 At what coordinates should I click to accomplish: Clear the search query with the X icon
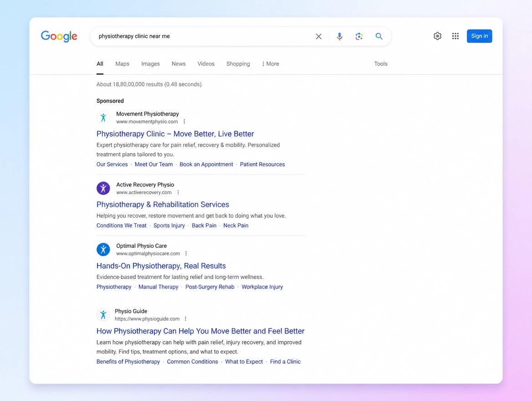(x=318, y=36)
